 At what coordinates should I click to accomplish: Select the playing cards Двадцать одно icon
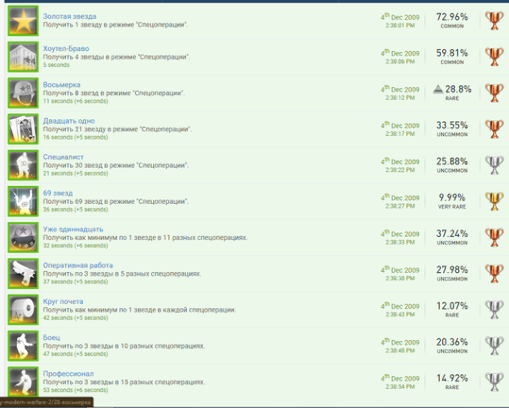click(x=23, y=129)
